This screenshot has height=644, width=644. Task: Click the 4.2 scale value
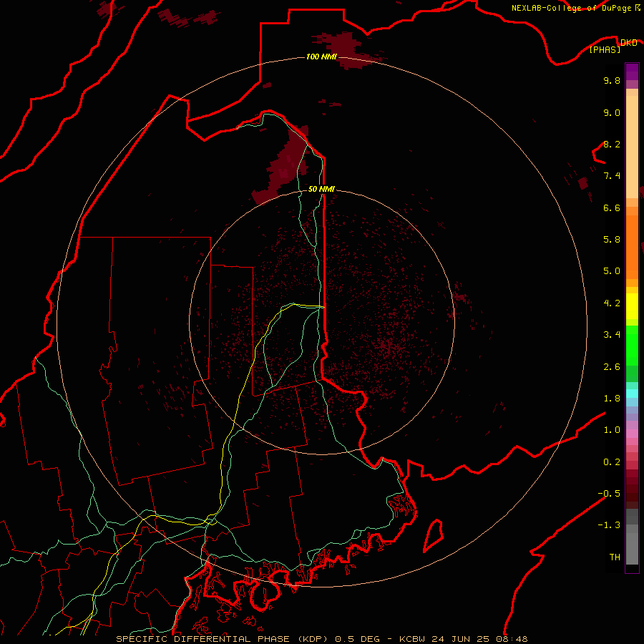point(612,303)
